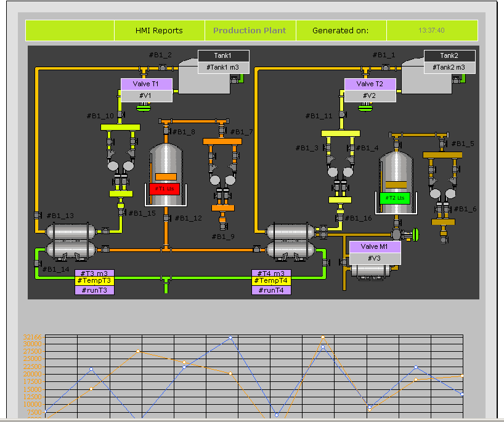Select the Tank2 label box
The width and height of the screenshot is (504, 422).
click(x=449, y=55)
